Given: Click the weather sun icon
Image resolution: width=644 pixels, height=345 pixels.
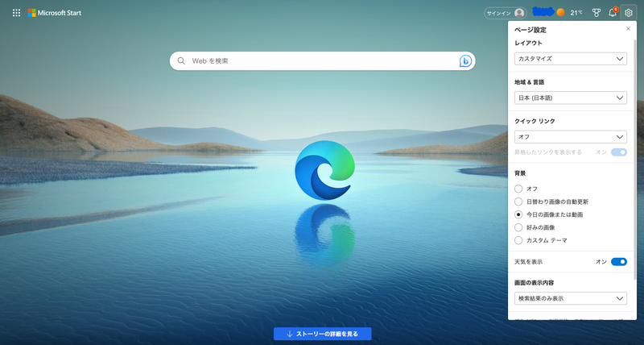Looking at the screenshot, I should pos(560,13).
